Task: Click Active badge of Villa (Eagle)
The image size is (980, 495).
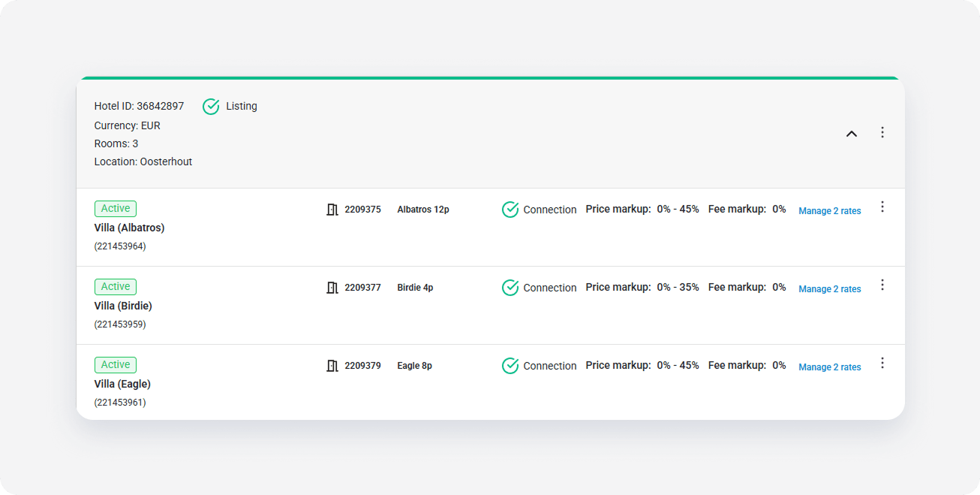Action: (116, 365)
